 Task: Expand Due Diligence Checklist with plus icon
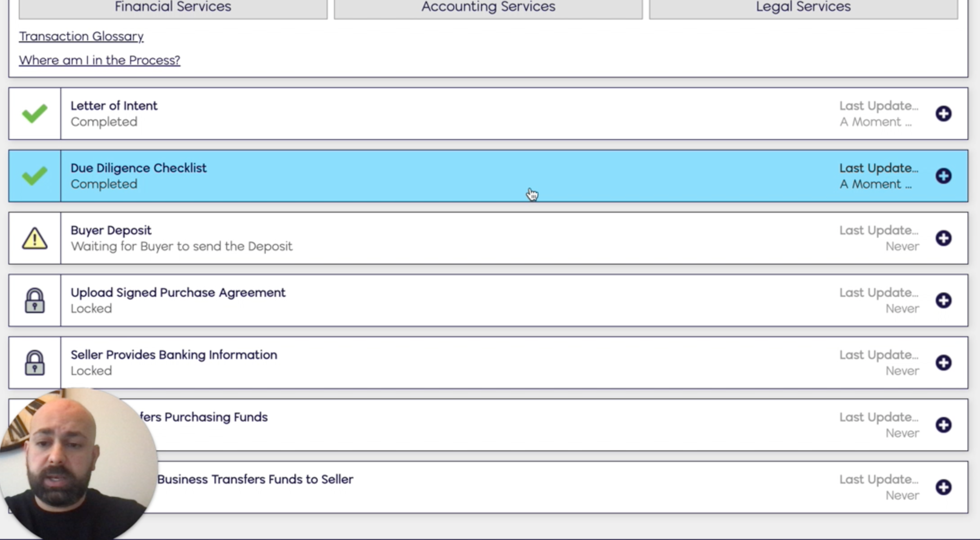pos(943,176)
